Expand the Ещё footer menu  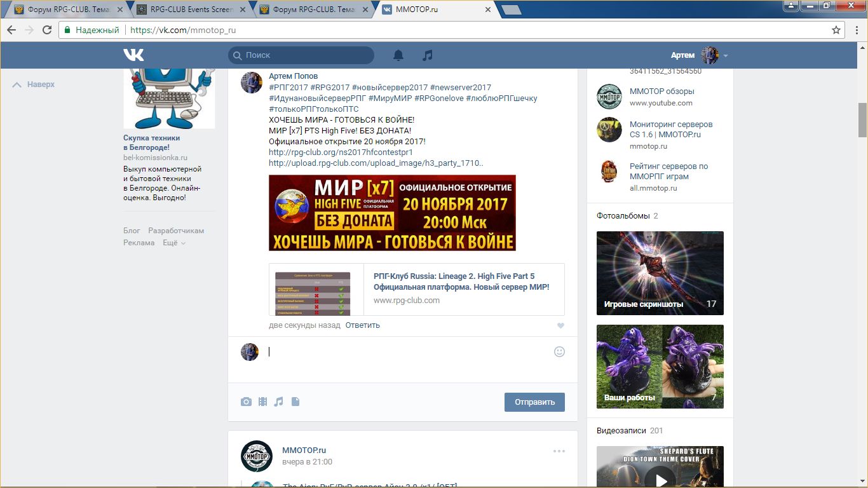173,243
